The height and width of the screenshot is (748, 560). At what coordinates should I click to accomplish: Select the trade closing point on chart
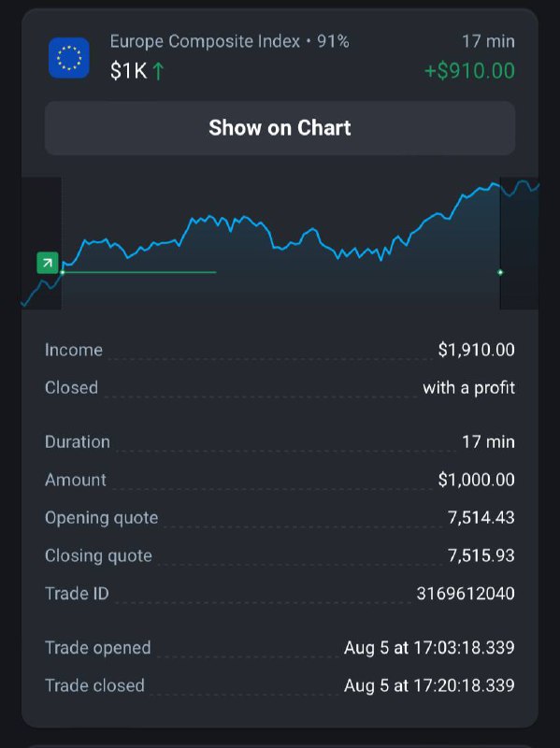500,272
